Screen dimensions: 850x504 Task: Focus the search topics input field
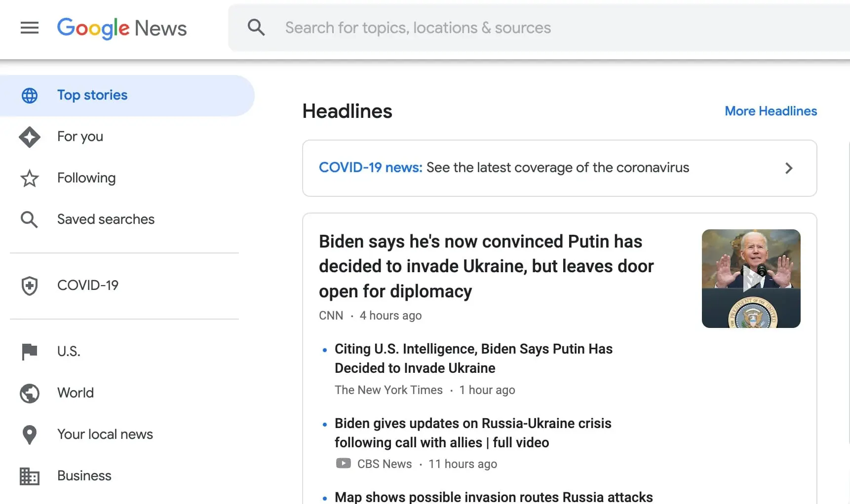543,28
